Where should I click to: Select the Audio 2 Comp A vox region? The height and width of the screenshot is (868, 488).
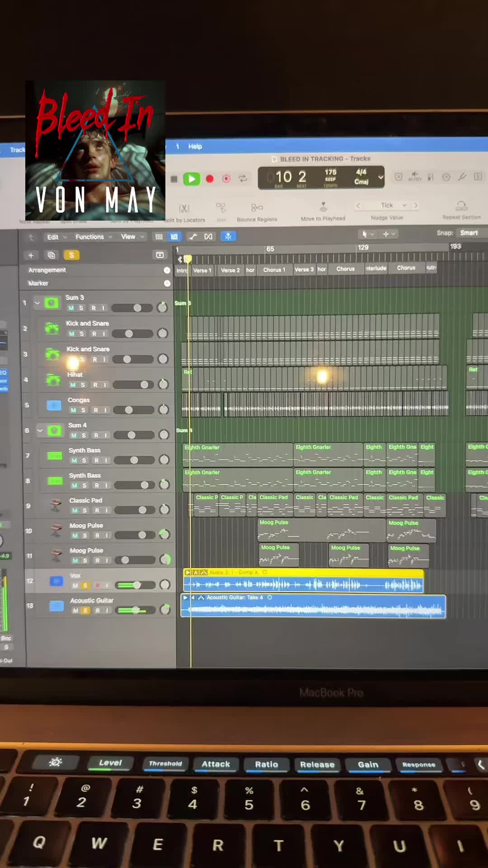303,581
